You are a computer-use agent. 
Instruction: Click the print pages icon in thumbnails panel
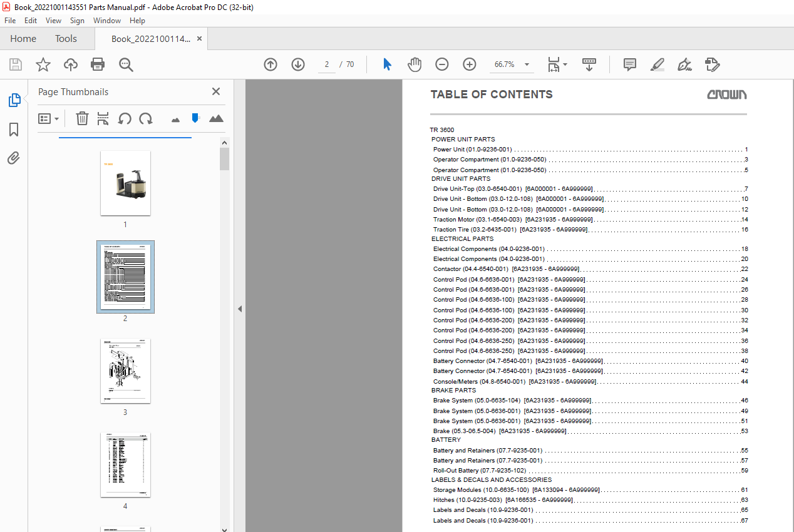pyautogui.click(x=103, y=118)
